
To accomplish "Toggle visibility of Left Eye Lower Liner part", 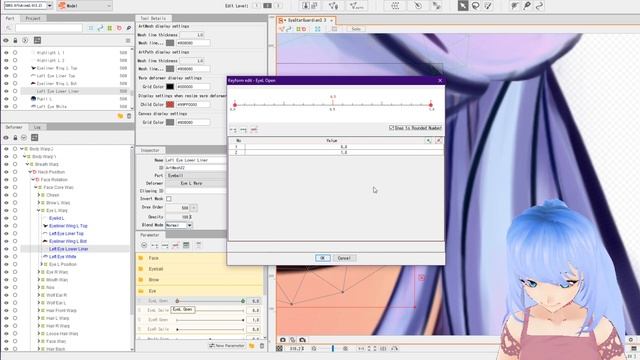I will [6, 91].
